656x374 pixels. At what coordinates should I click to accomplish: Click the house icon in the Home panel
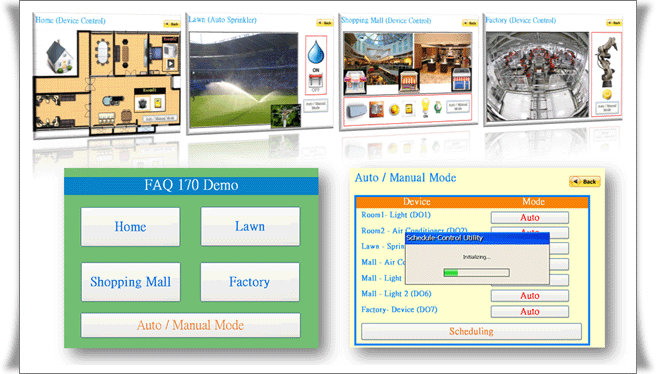59,56
